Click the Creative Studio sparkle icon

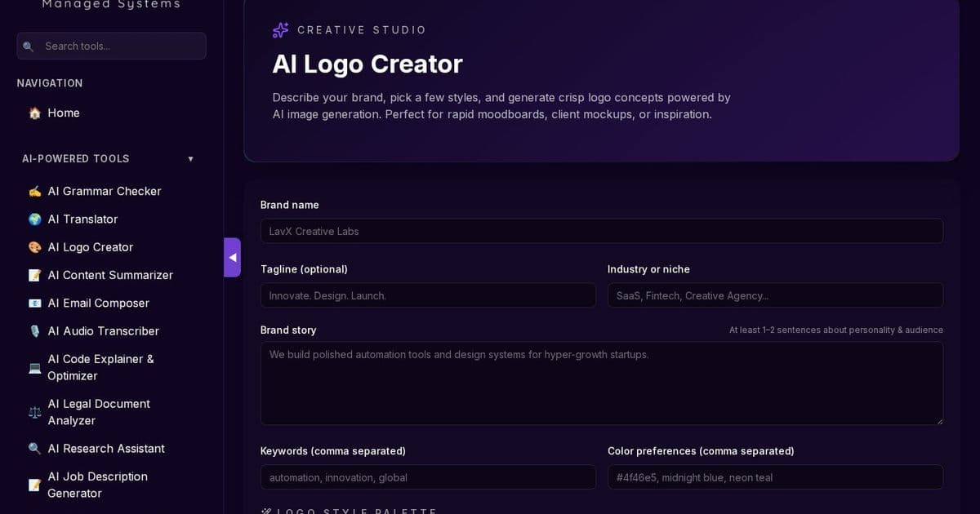(280, 29)
